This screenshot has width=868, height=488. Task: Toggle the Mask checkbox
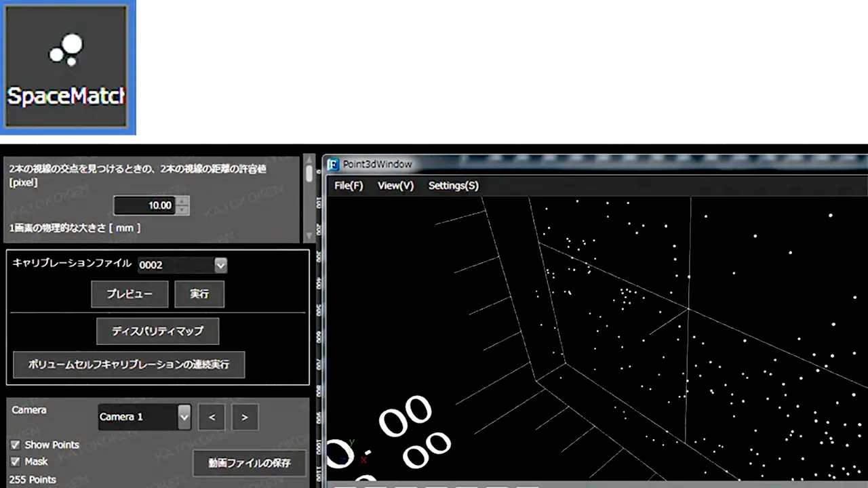pyautogui.click(x=15, y=462)
